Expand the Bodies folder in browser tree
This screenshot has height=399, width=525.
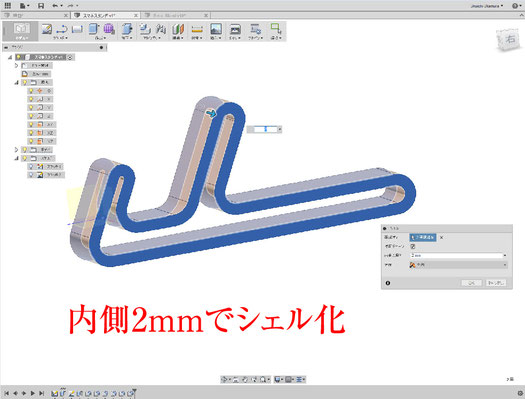[x=16, y=150]
